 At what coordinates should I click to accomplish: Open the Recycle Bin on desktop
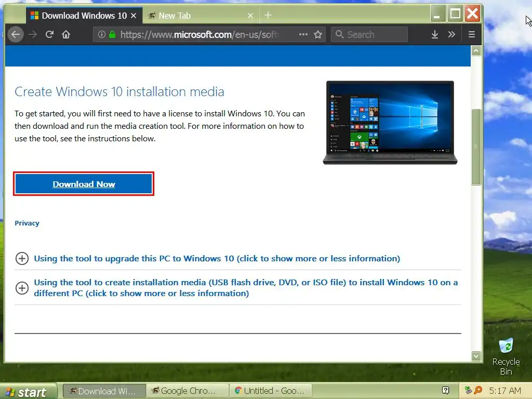pos(506,356)
